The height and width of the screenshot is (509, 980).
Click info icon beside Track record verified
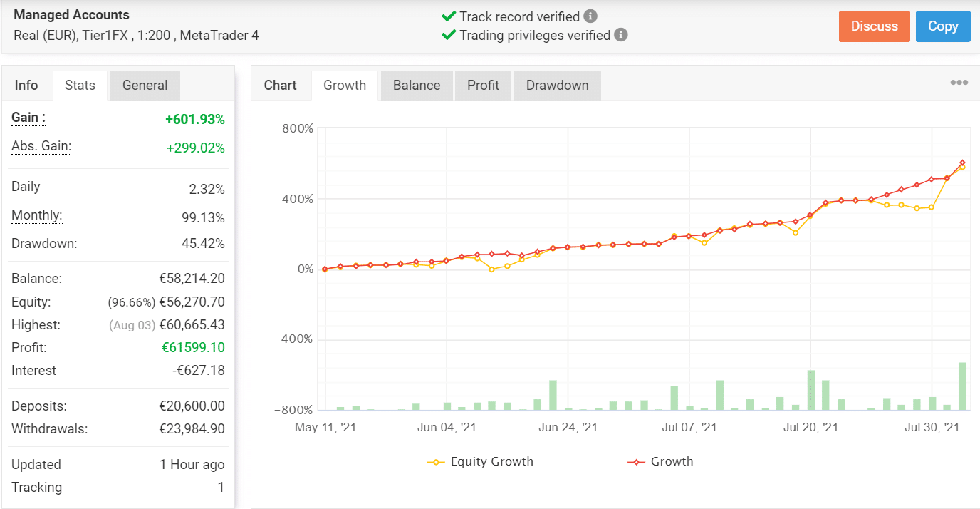(590, 16)
